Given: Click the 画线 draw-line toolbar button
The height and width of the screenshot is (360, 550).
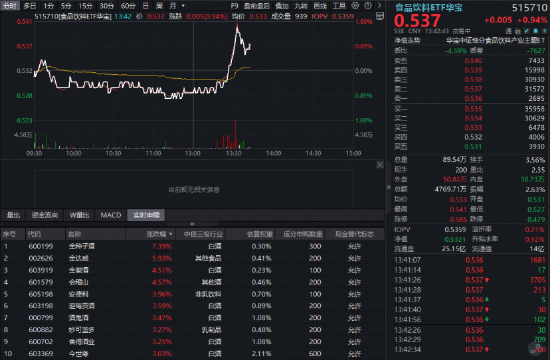Looking at the screenshot, I should 320,6.
